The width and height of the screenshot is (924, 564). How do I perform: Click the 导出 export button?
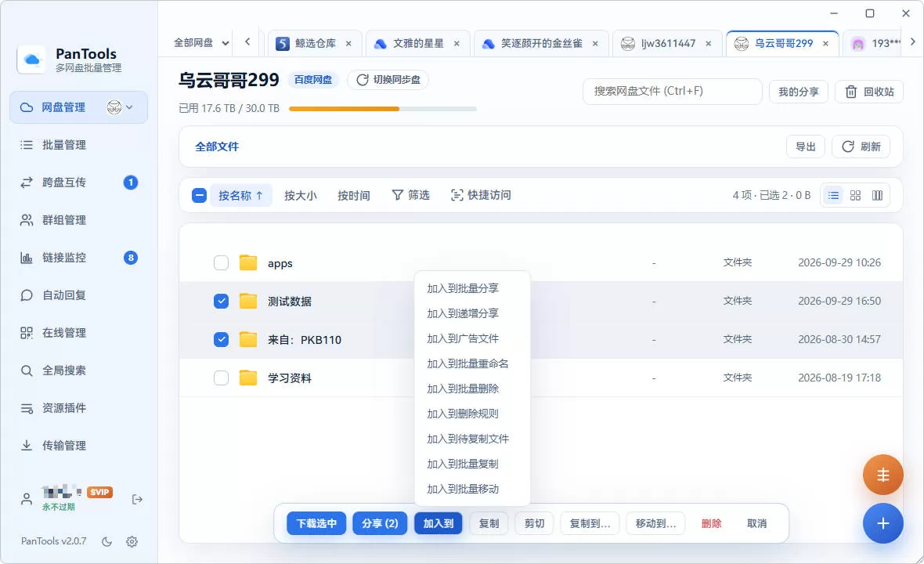pyautogui.click(x=806, y=146)
